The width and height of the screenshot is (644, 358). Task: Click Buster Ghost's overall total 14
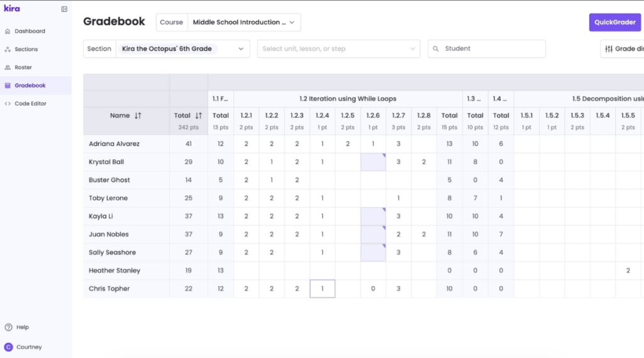coord(189,180)
